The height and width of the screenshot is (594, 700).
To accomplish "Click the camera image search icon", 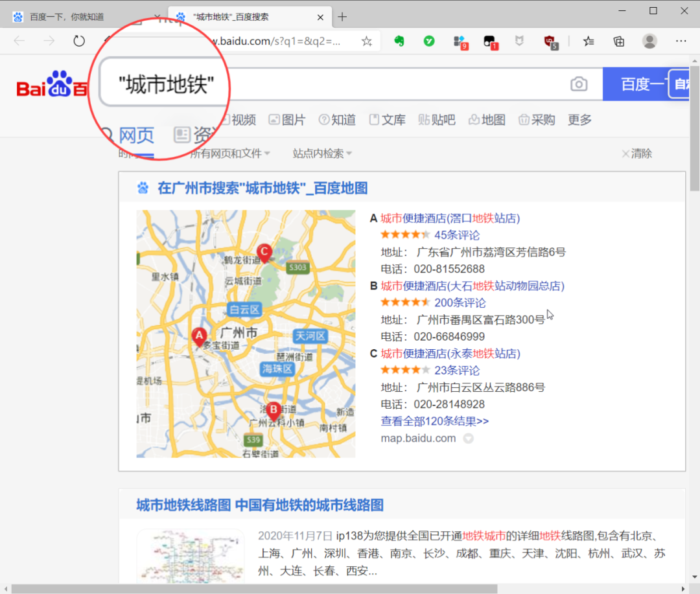I will (x=579, y=84).
